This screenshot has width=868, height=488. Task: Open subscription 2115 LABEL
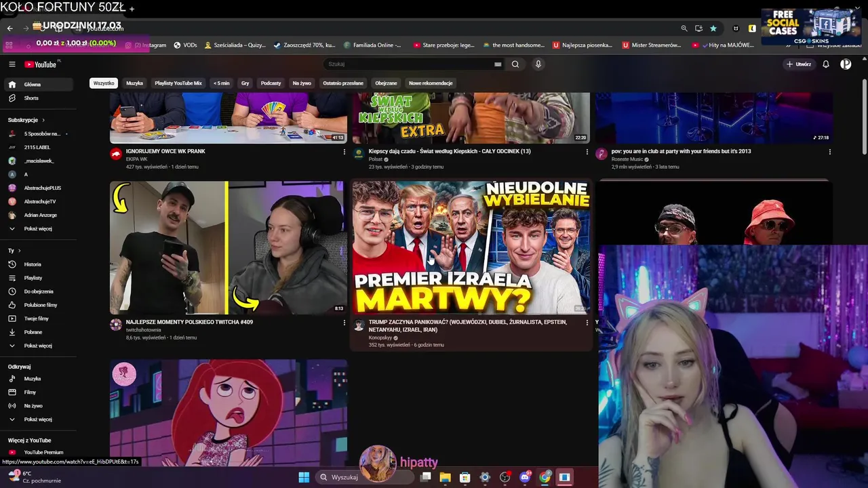pos(38,147)
